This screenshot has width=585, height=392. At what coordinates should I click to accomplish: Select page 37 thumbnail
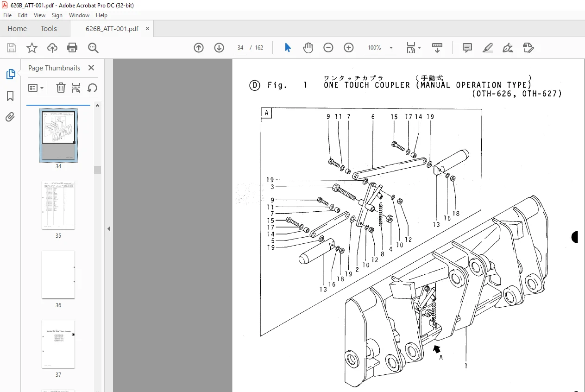coord(58,344)
